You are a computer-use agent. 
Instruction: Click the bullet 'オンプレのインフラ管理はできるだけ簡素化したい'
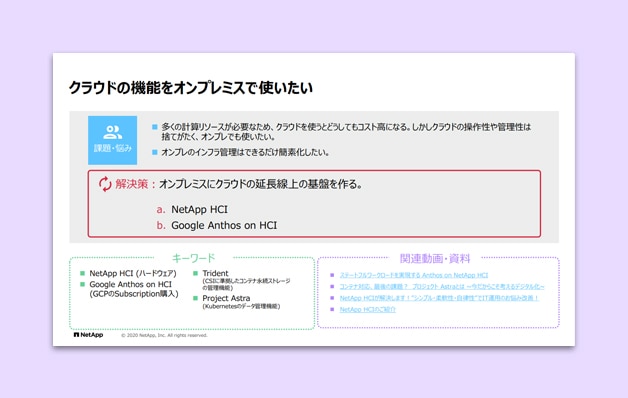(x=245, y=152)
